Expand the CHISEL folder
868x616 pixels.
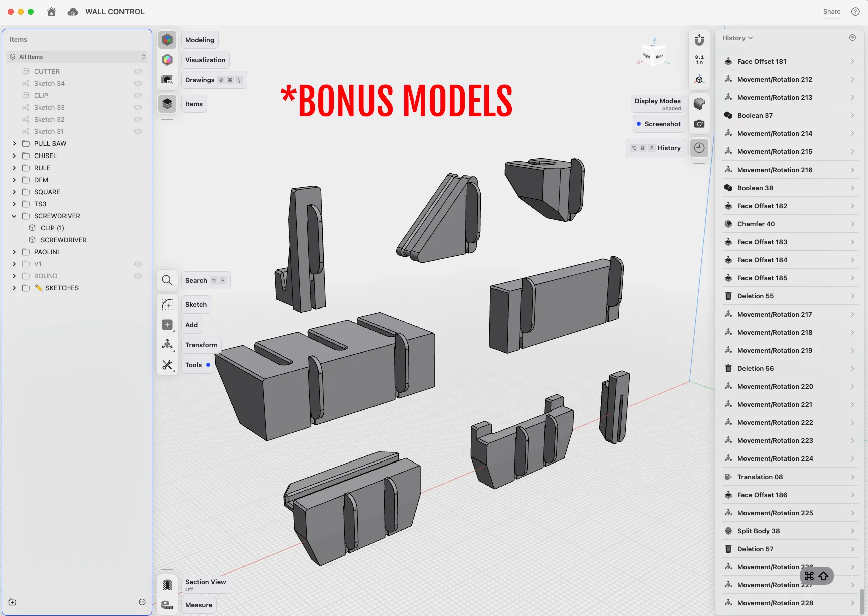[14, 156]
